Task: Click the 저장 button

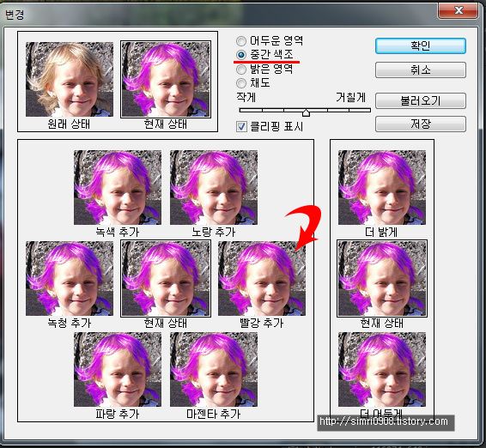Action: click(x=420, y=124)
